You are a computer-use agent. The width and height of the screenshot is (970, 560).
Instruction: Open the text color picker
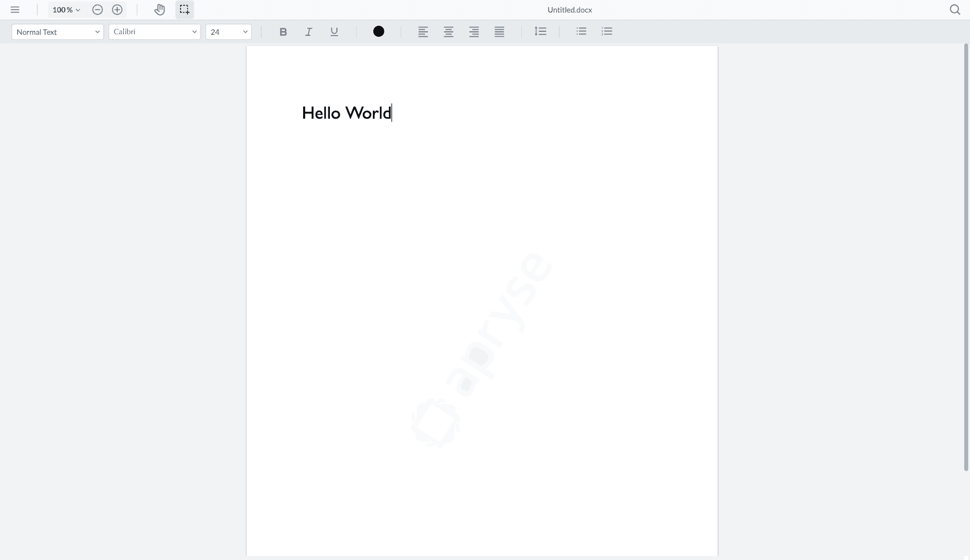378,31
